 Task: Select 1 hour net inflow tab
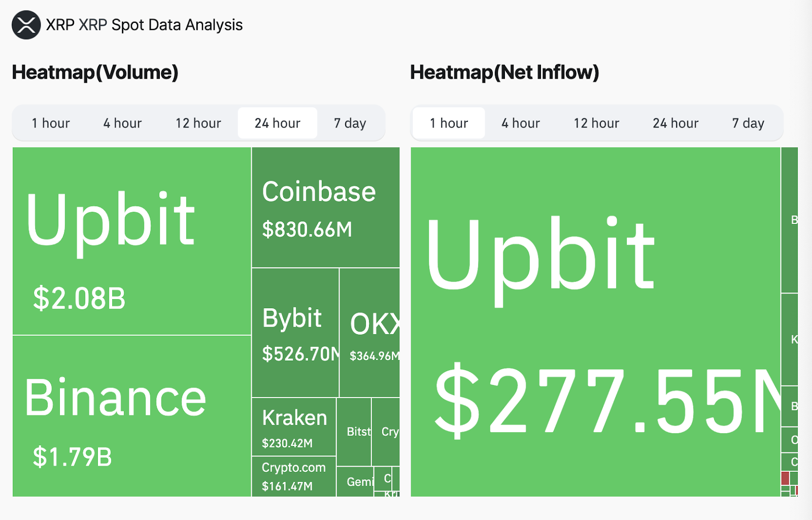[x=449, y=123]
